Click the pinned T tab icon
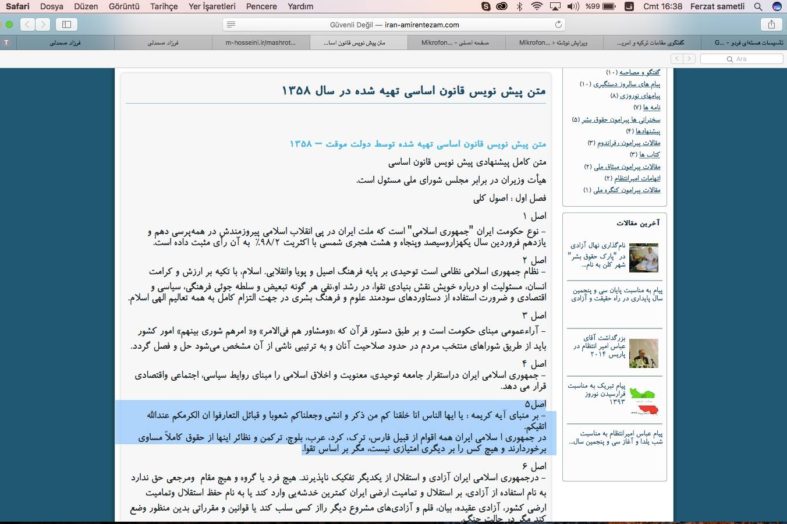The height and width of the screenshot is (524, 787). (7, 43)
